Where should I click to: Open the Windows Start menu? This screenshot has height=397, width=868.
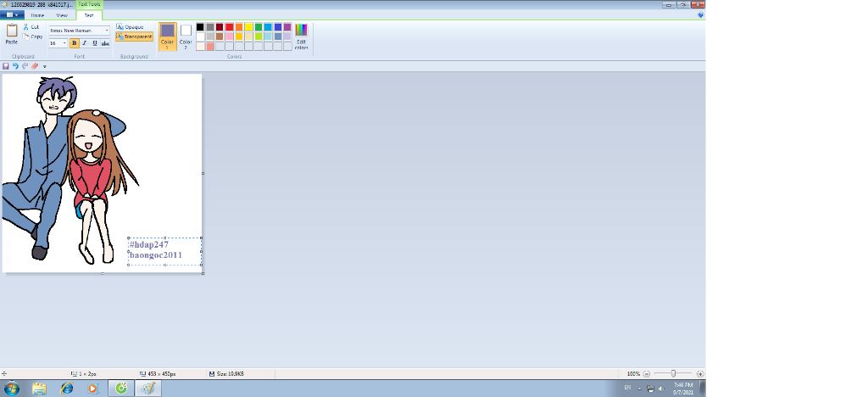coord(12,389)
